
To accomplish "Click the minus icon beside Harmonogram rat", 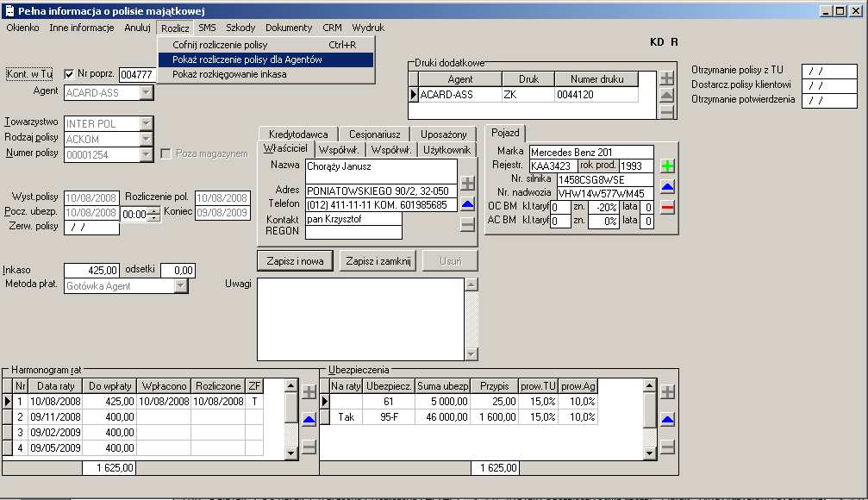I will point(309,447).
